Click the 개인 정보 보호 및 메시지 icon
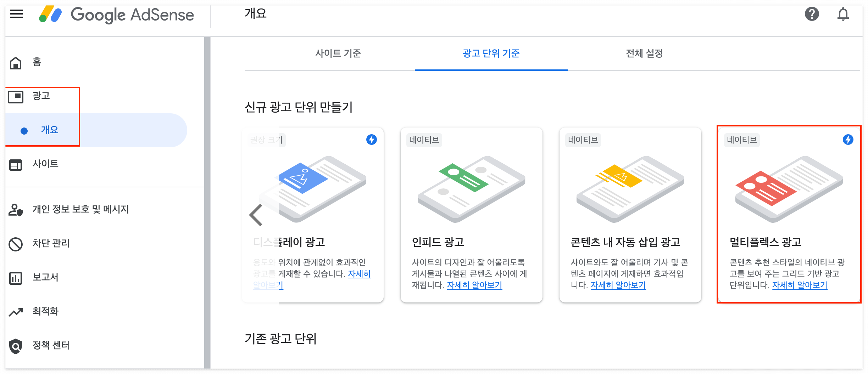Image resolution: width=868 pixels, height=374 pixels. [16, 209]
